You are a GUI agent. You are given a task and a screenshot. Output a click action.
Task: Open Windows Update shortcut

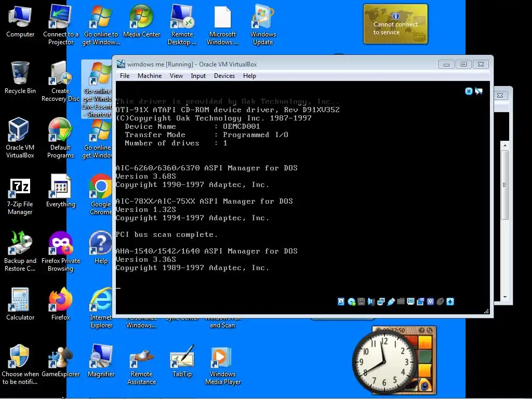point(263,24)
